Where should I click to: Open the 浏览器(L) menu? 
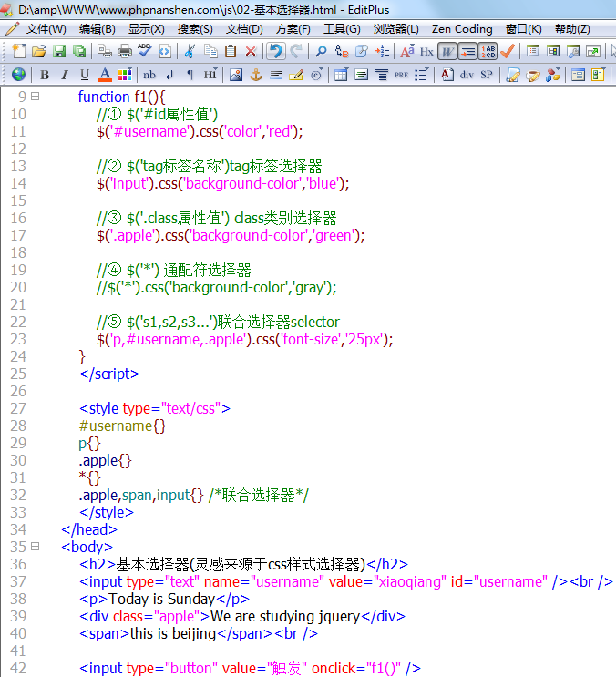pyautogui.click(x=395, y=29)
